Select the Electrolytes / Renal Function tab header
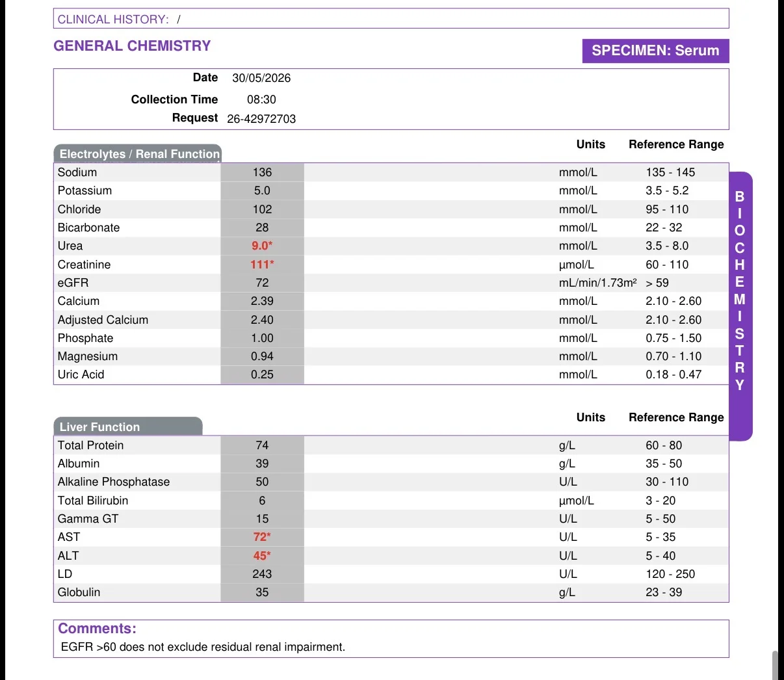The height and width of the screenshot is (680, 784). tap(138, 153)
